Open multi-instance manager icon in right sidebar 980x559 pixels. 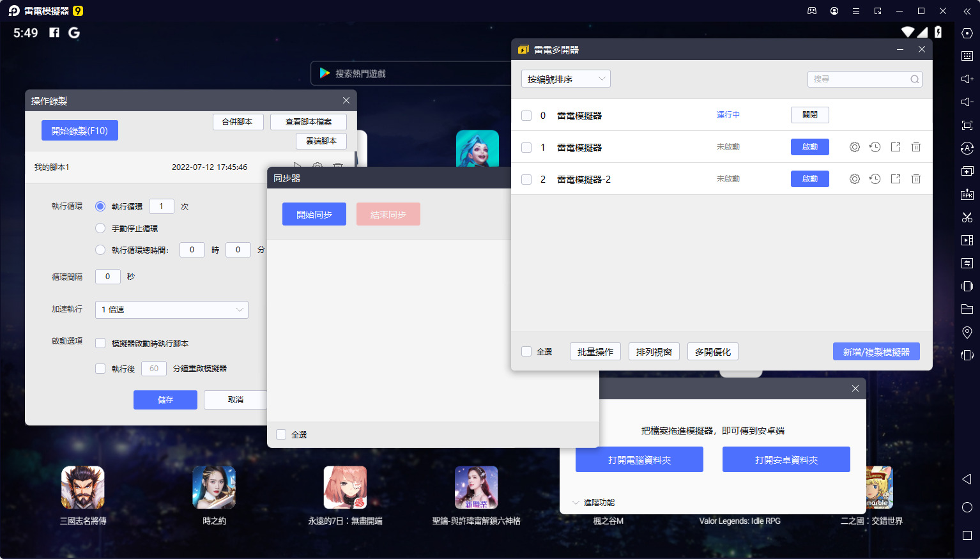click(x=967, y=171)
